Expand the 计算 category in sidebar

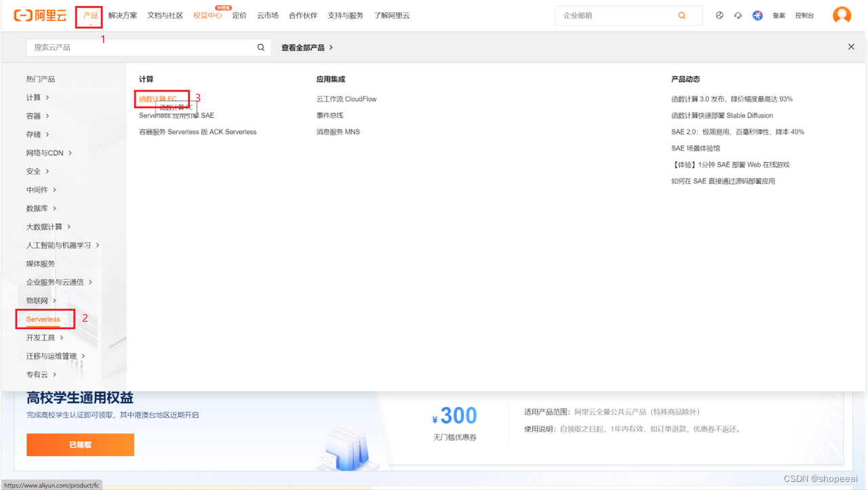37,98
